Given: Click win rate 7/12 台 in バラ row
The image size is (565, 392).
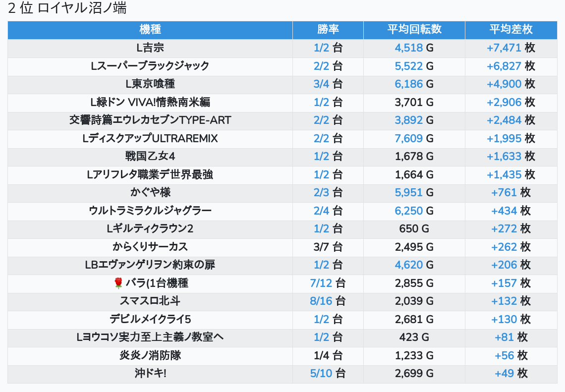Looking at the screenshot, I should pos(328,283).
